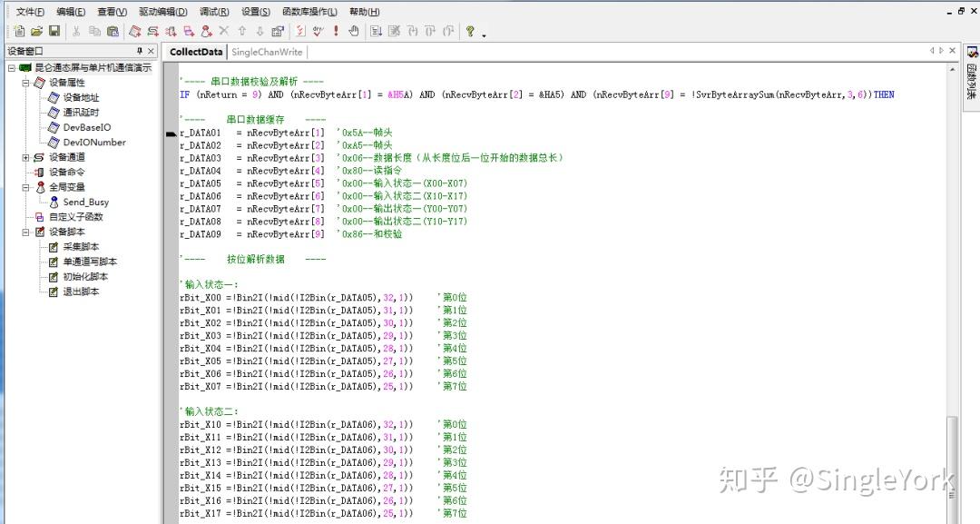The image size is (980, 524).
Task: Open the 初始化脚本 script
Action: [85, 277]
